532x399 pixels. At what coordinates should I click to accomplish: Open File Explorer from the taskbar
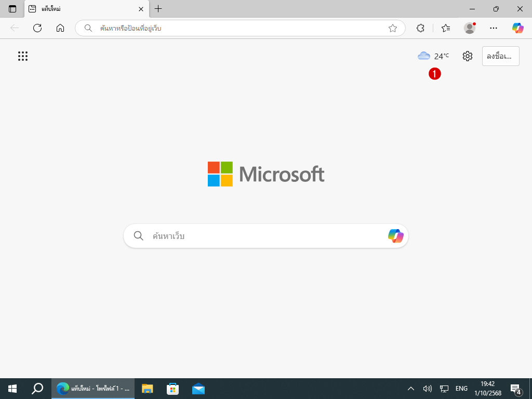coord(148,389)
